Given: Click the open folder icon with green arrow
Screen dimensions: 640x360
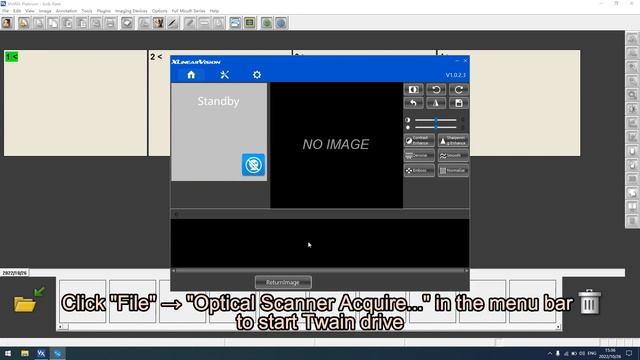Looking at the screenshot, I should click(x=30, y=300).
